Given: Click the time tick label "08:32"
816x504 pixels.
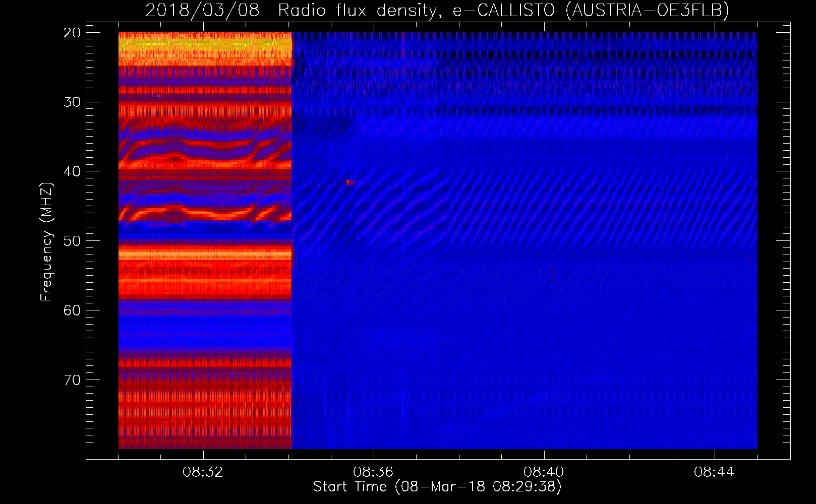Looking at the screenshot, I should pyautogui.click(x=203, y=472).
